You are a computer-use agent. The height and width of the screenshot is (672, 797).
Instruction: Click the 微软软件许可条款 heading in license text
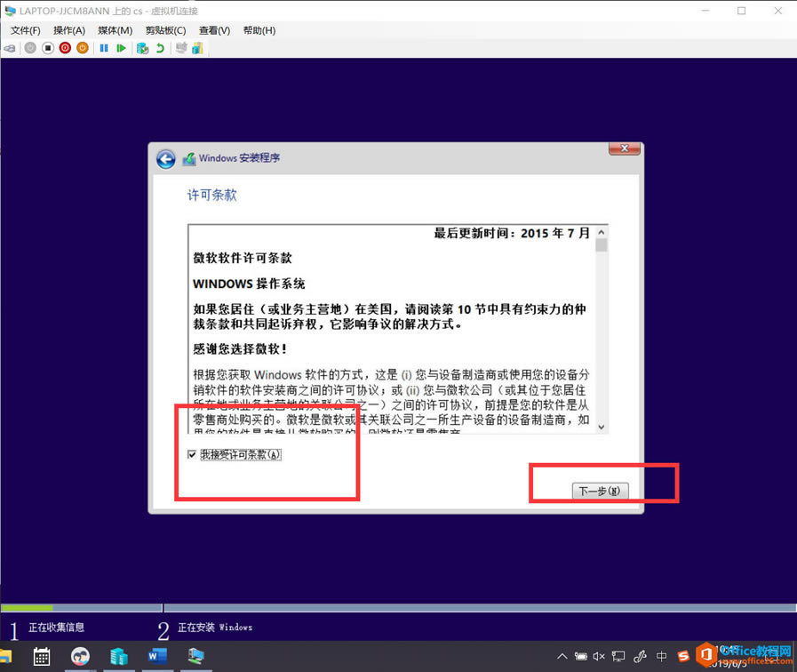click(243, 258)
